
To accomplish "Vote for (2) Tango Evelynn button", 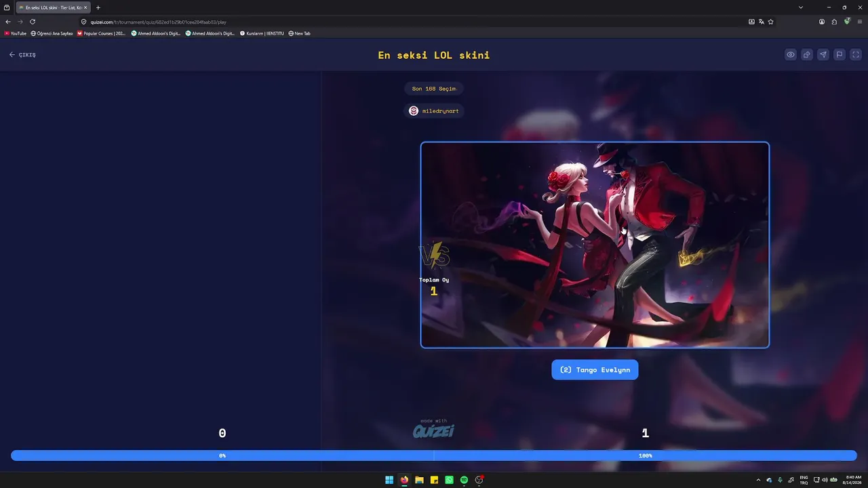I will (595, 370).
